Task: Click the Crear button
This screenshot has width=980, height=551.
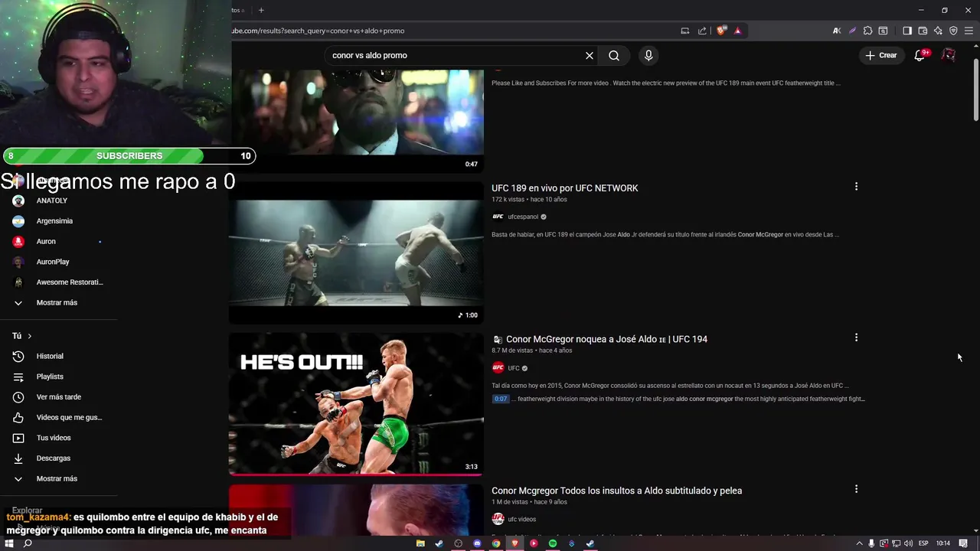Action: pyautogui.click(x=881, y=55)
